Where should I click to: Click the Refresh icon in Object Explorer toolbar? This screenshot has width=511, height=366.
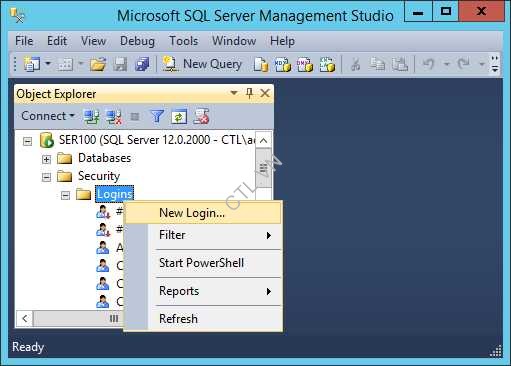point(179,117)
